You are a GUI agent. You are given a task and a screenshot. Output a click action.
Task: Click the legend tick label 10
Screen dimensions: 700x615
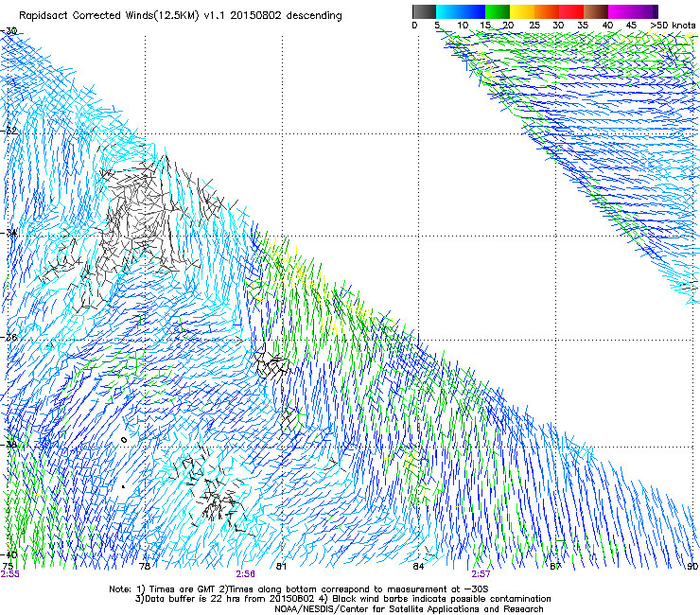click(463, 25)
